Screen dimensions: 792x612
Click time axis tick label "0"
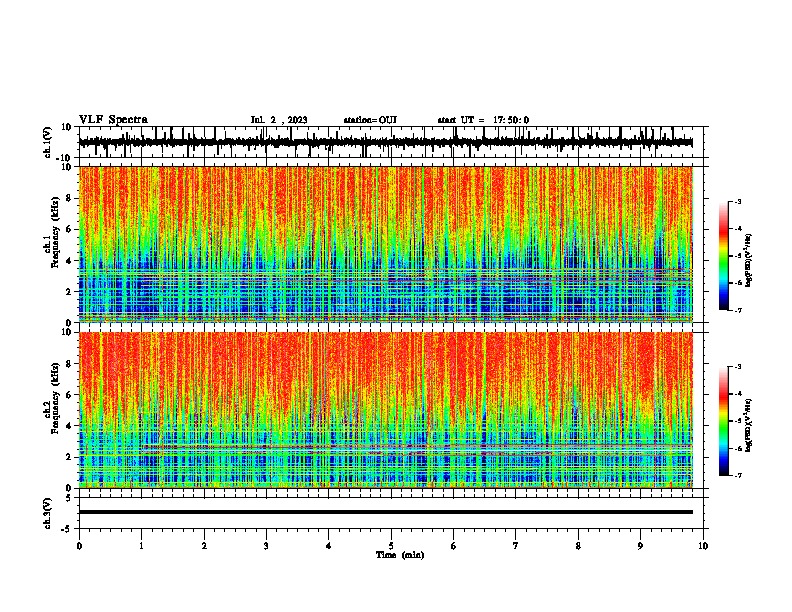tap(79, 546)
